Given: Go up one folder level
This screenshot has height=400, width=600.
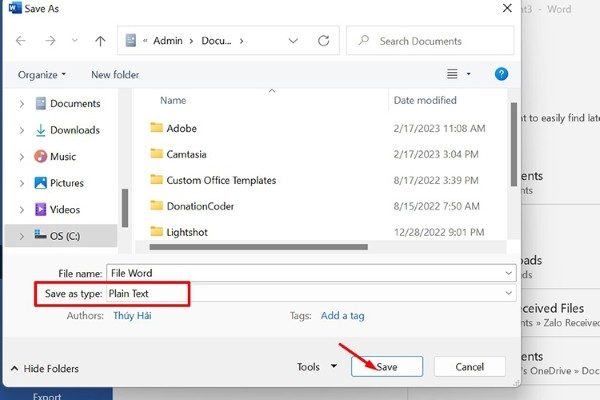Looking at the screenshot, I should click(100, 41).
